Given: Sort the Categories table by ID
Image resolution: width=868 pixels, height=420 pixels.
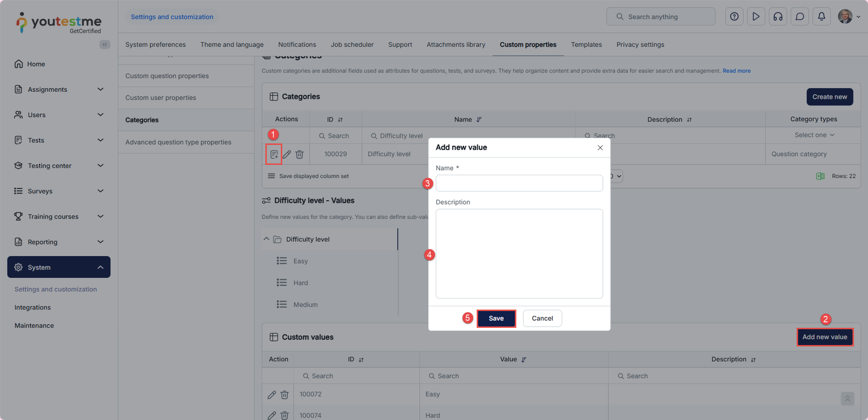Looking at the screenshot, I should pyautogui.click(x=340, y=120).
